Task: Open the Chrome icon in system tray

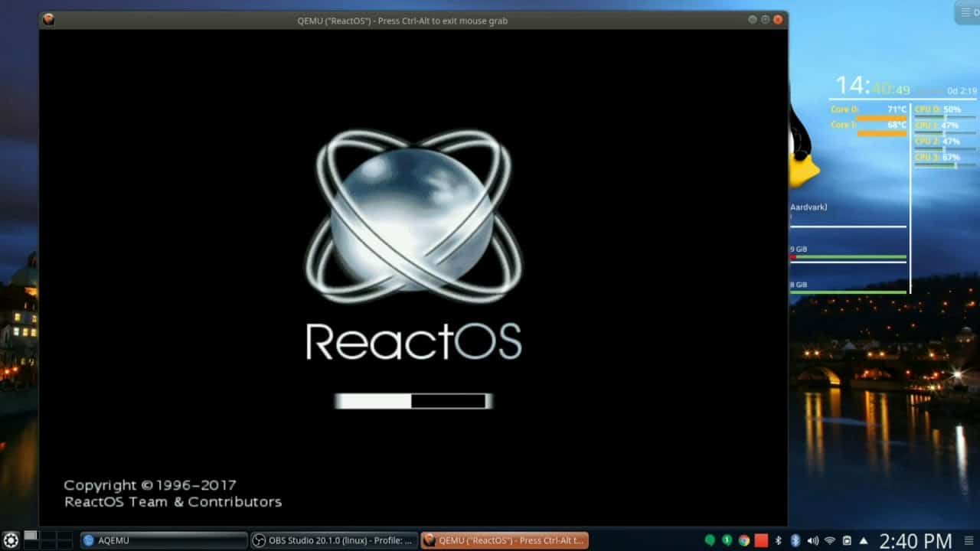Action: point(743,540)
